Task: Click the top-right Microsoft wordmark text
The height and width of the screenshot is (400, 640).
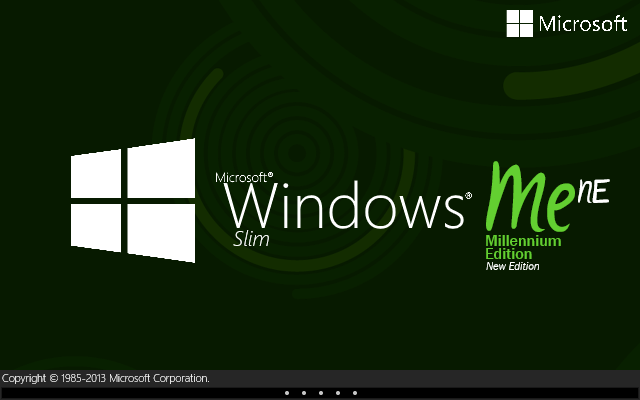Action: (583, 24)
